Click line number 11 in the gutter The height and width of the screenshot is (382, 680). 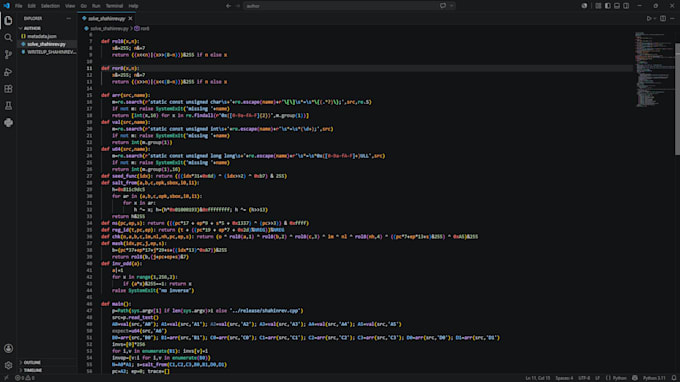[x=89, y=69]
